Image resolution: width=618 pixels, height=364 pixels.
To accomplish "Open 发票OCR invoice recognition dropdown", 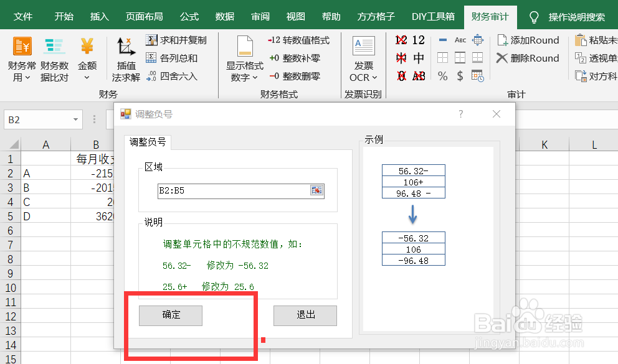I will point(363,58).
